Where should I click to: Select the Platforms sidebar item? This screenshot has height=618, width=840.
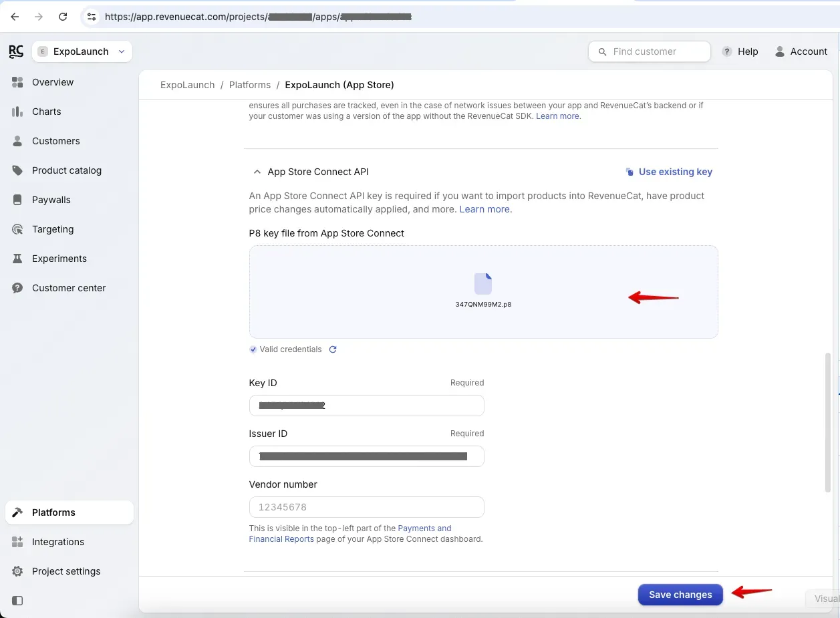click(69, 512)
